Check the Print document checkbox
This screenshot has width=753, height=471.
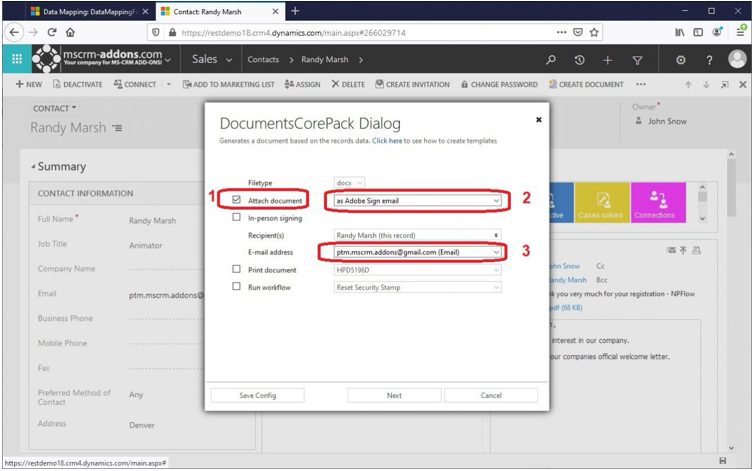click(x=236, y=269)
